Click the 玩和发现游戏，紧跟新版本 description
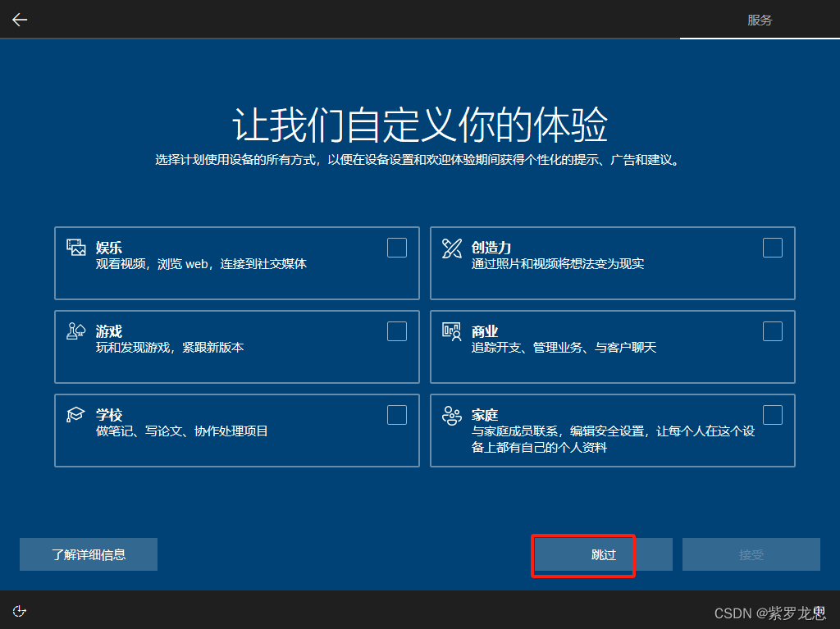 click(x=170, y=347)
